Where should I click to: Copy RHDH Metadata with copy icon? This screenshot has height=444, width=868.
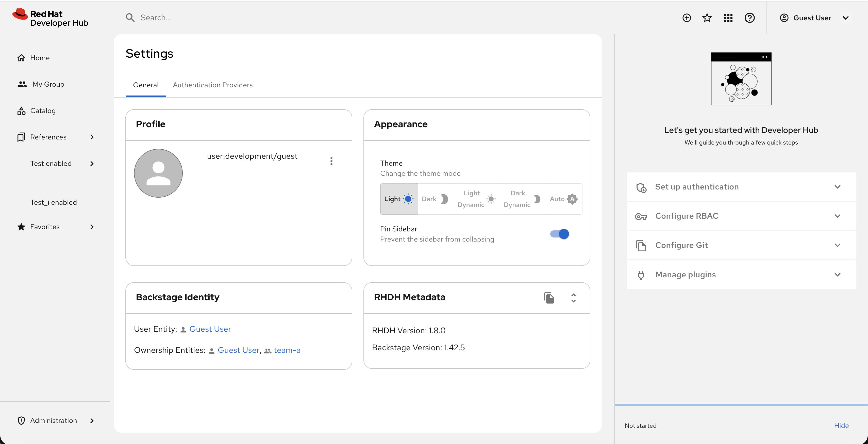click(x=549, y=298)
